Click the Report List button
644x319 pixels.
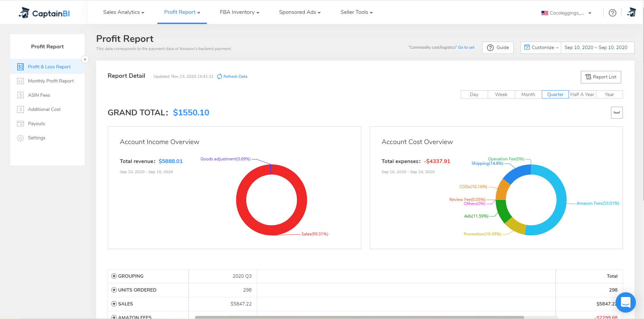(601, 77)
